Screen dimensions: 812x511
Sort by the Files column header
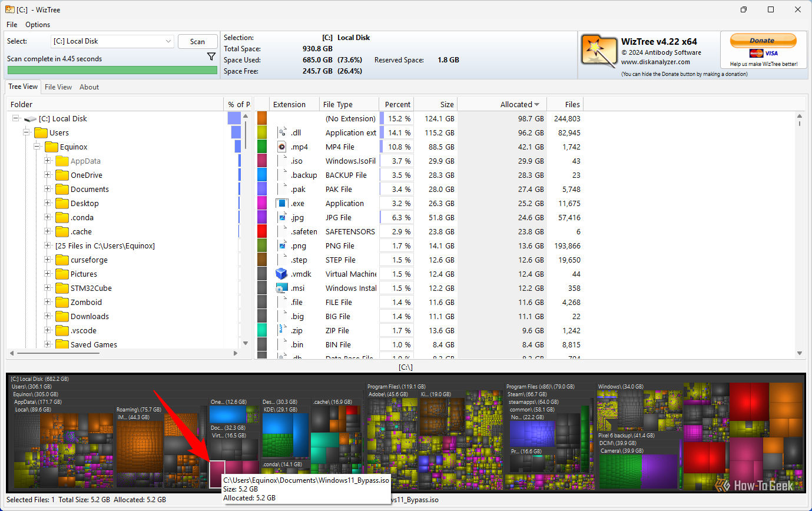pyautogui.click(x=565, y=104)
